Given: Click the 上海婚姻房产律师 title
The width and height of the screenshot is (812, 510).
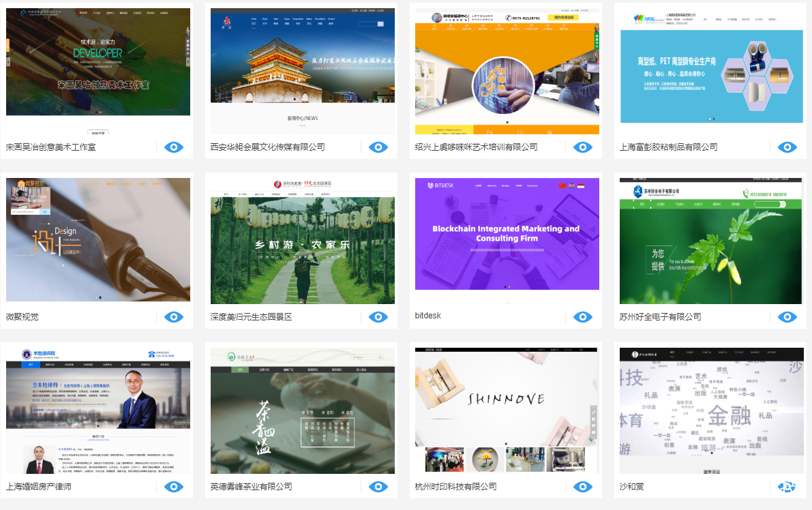Looking at the screenshot, I should [39, 487].
